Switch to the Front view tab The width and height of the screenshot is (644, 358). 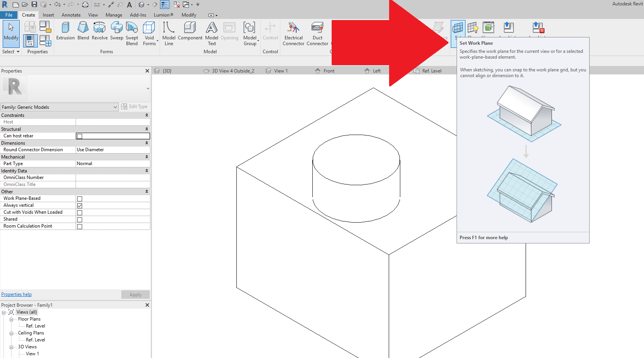point(325,71)
